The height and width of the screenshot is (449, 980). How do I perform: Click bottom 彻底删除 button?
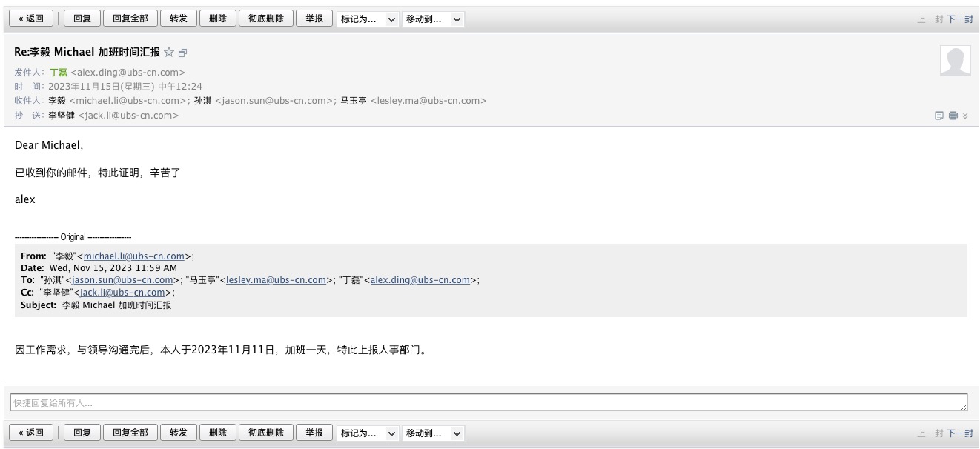(266, 433)
